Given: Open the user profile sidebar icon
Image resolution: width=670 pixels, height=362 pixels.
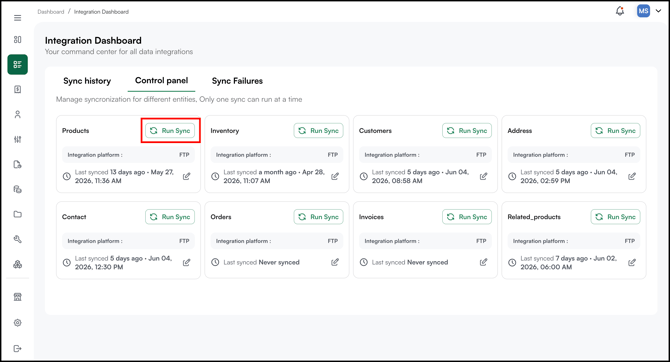Looking at the screenshot, I should 18,115.
